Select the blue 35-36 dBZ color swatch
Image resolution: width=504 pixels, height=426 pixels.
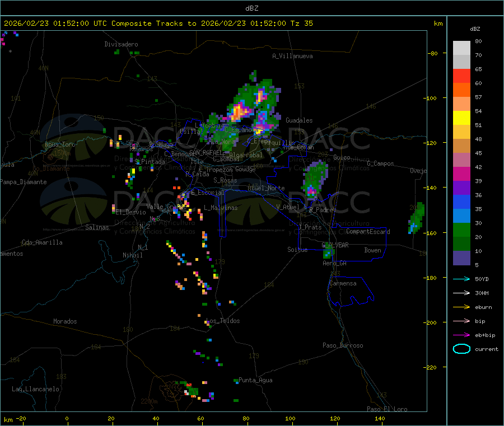[461, 202]
